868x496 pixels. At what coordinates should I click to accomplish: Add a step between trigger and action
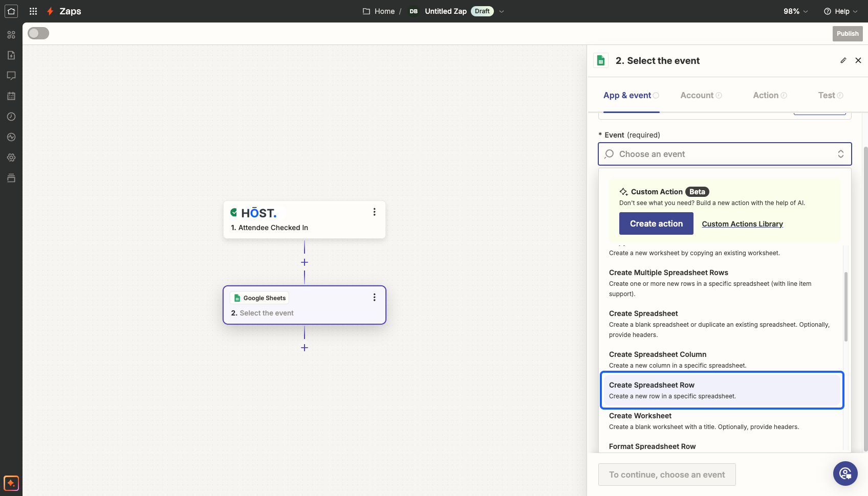point(305,262)
